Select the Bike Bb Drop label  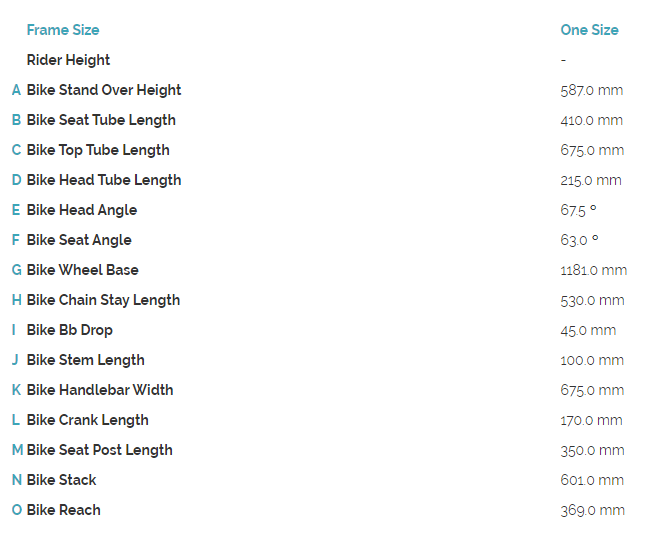(x=70, y=330)
